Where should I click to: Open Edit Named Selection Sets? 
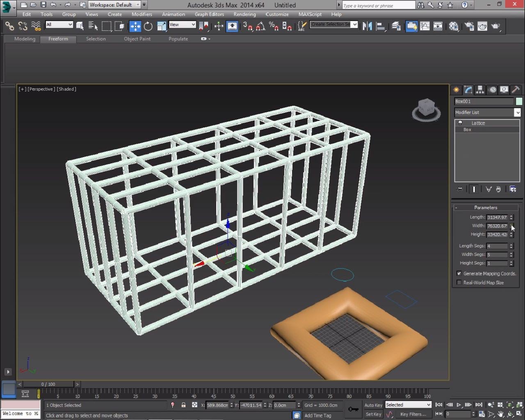pos(302,26)
